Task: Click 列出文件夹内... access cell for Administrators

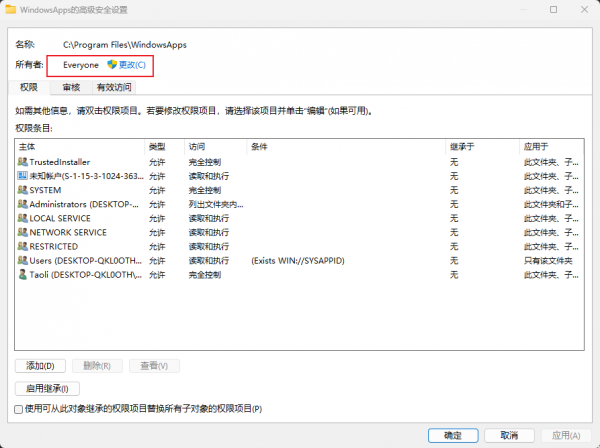Action: (216, 205)
